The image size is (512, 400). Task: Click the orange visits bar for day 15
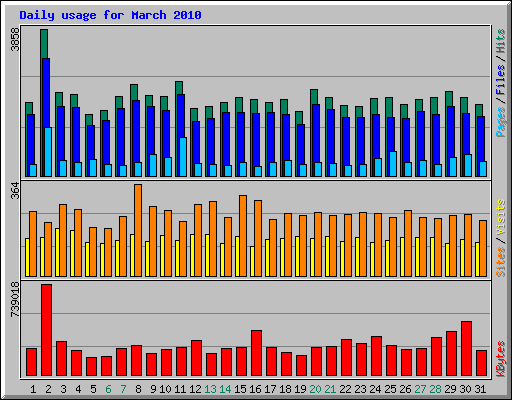point(243,236)
